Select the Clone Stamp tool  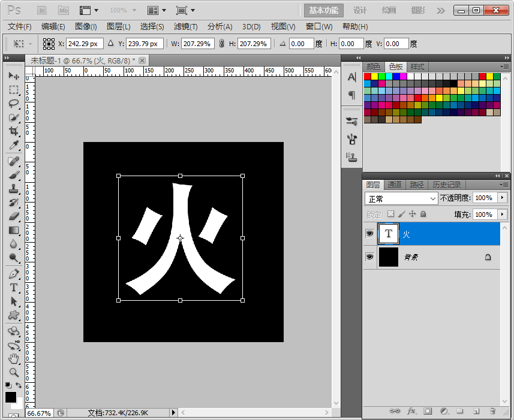[x=13, y=189]
